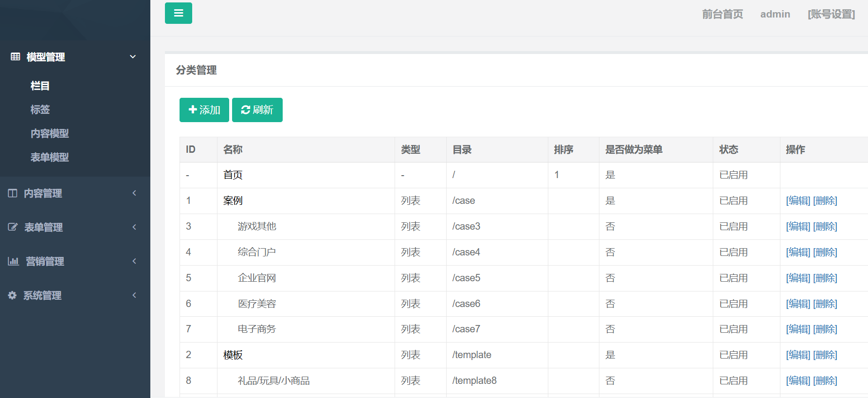Screen dimensions: 868x398
Task: Toggle sidebar with the hamburger menu button
Action: [x=179, y=13]
